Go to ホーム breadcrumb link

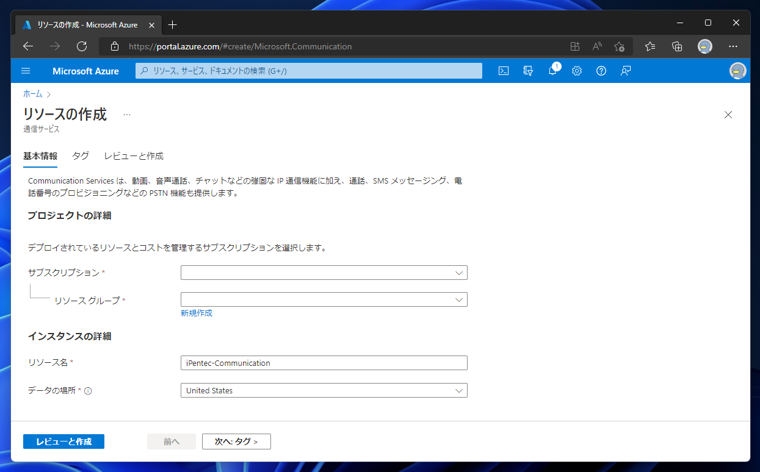[32, 94]
